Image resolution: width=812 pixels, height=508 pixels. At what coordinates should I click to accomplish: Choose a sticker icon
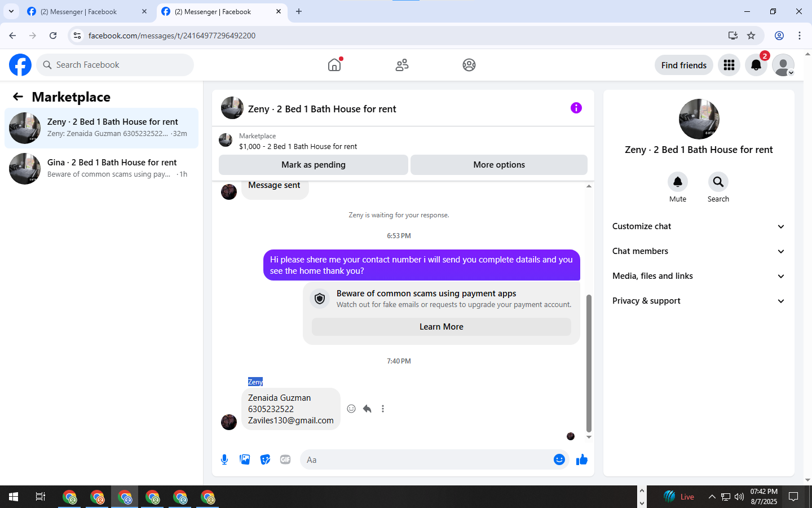[265, 459]
